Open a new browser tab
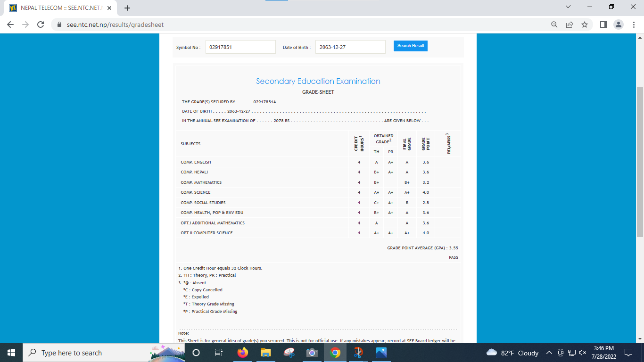Screen dimensions: 644x362 tap(127, 8)
